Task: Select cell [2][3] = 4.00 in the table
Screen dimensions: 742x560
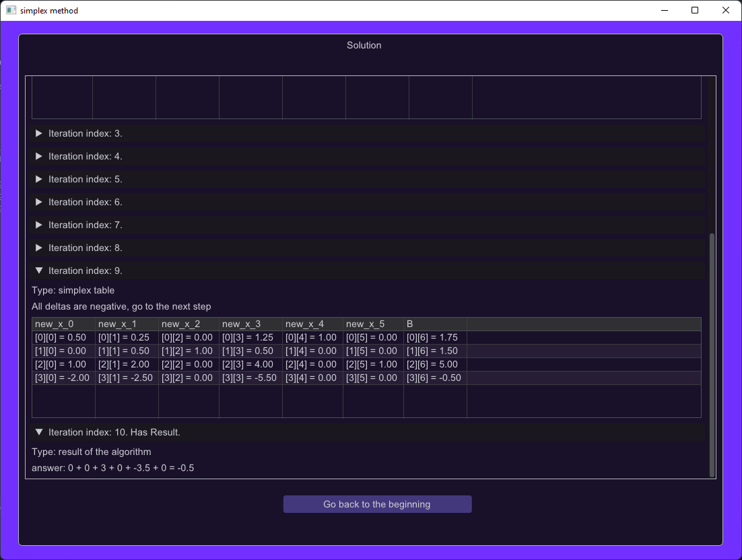Action: coord(250,364)
